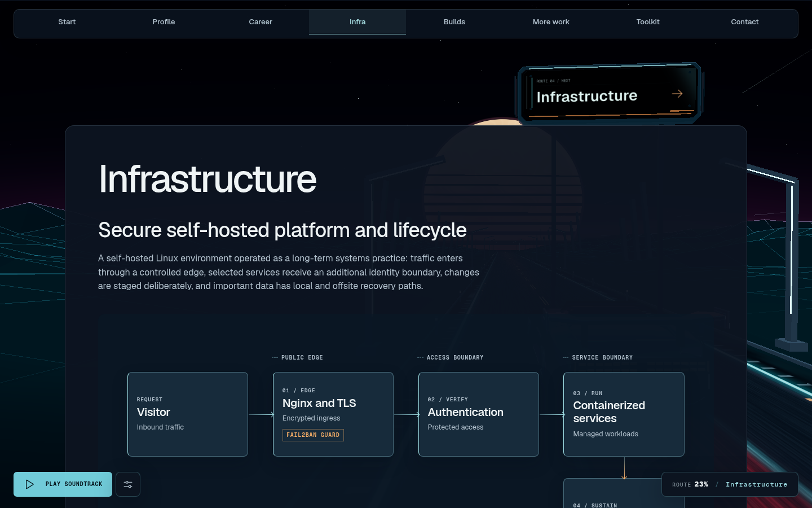Image resolution: width=812 pixels, height=508 pixels.
Task: Open the audio settings sliders icon
Action: (x=128, y=484)
